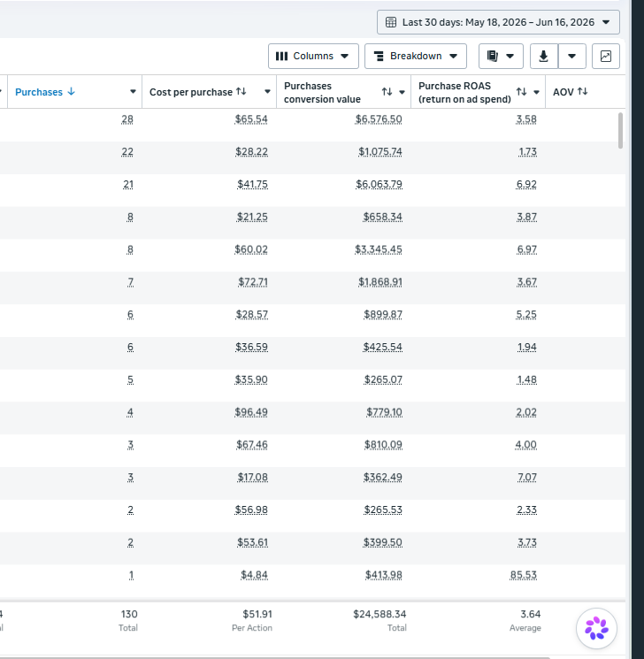Screen dimensions: 644x659
Task: Open the charts view icon
Action: tap(606, 56)
